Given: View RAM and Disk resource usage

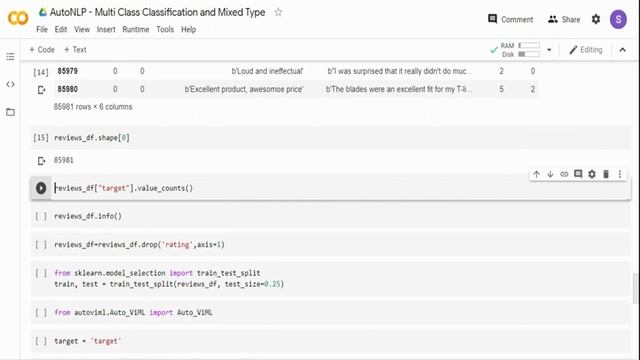Looking at the screenshot, I should [515, 50].
